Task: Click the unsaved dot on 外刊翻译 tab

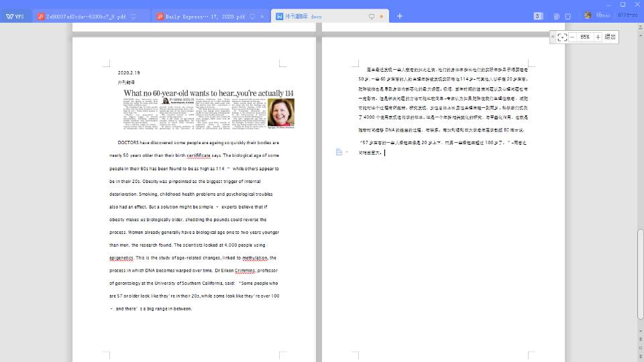Action: [x=382, y=16]
